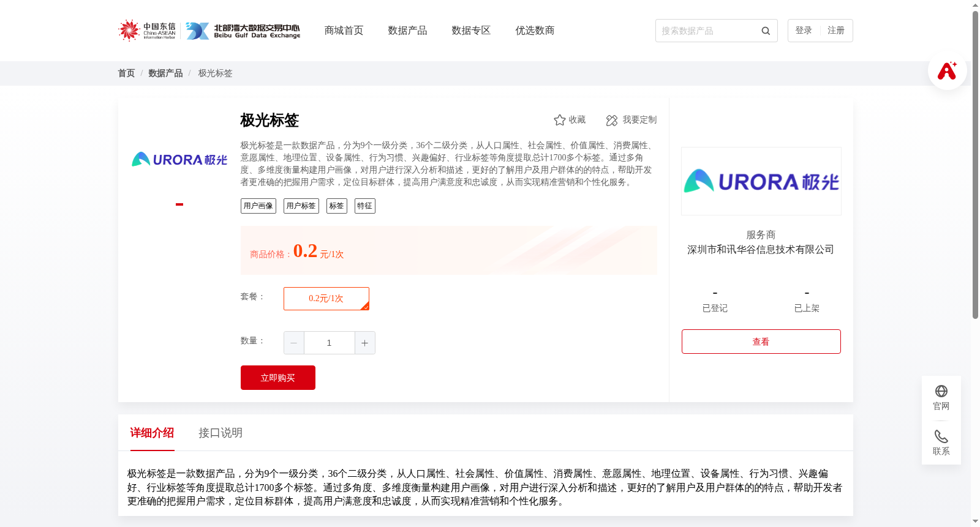Click the 用户标签 tag
980x527 pixels.
click(301, 206)
